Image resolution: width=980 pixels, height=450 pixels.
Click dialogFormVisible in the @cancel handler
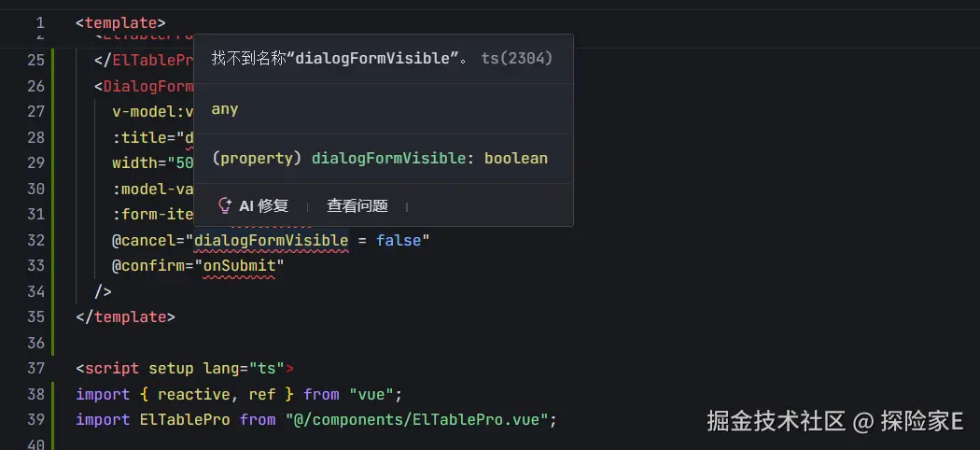(271, 241)
